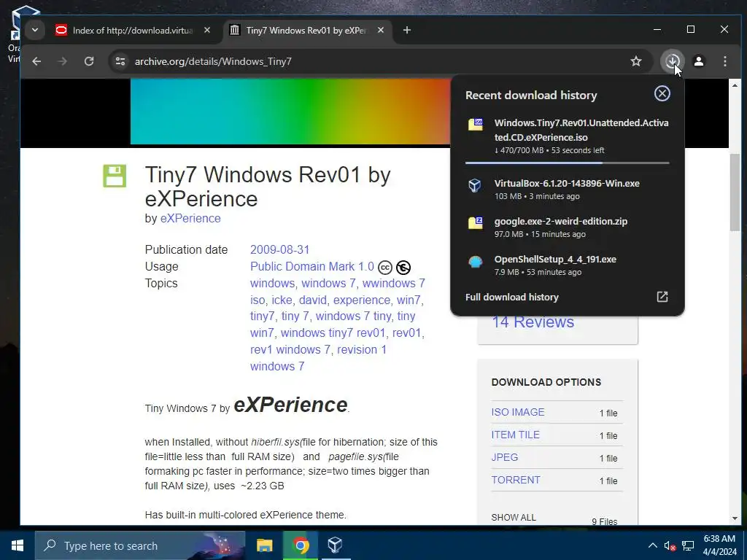The height and width of the screenshot is (560, 747).
Task: Close the Recent download history popup
Action: [x=662, y=93]
